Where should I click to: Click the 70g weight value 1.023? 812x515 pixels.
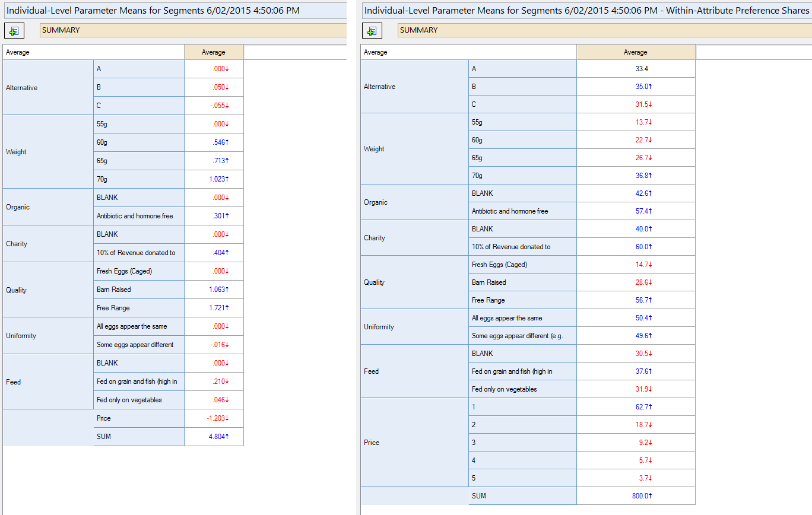pyautogui.click(x=214, y=179)
